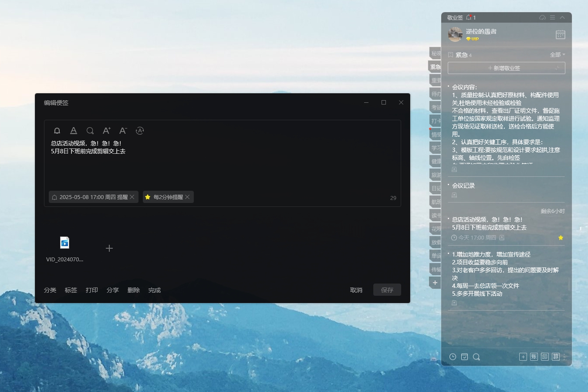
Task: Click the 新增敬业签 button
Action: click(x=507, y=68)
